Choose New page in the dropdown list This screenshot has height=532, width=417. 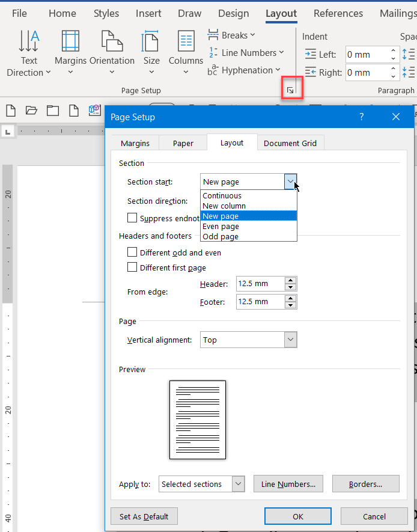pyautogui.click(x=249, y=216)
